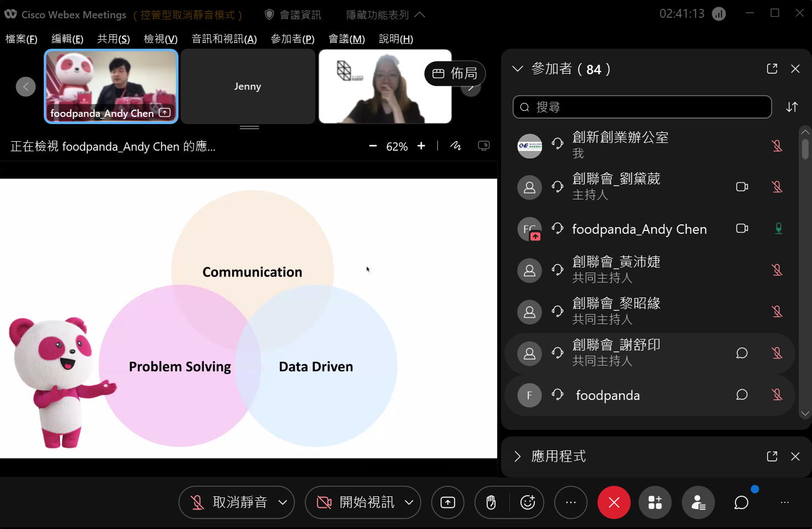Image resolution: width=812 pixels, height=529 pixels.
Task: Open the 會議(M) menu
Action: (347, 39)
